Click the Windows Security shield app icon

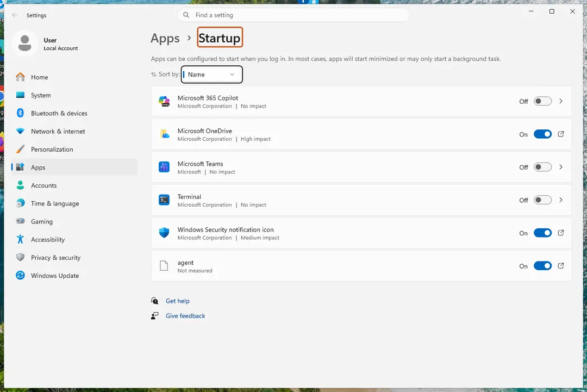[x=164, y=233]
